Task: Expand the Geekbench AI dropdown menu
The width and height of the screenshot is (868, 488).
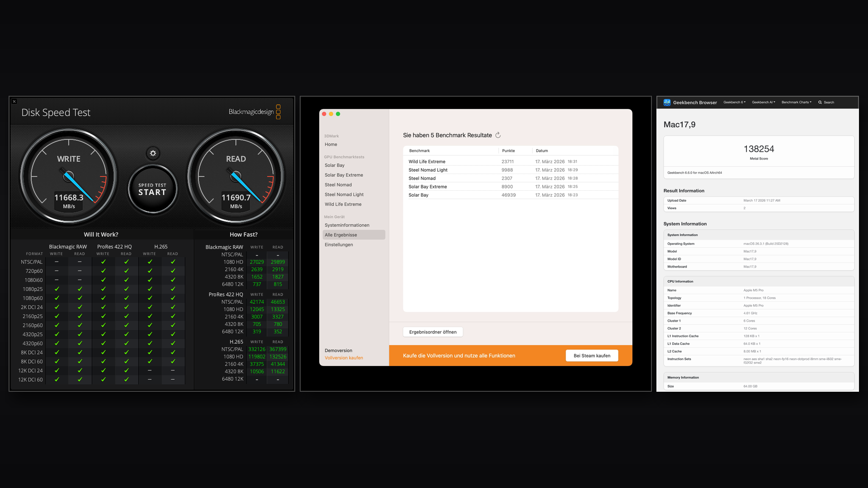Action: [763, 103]
